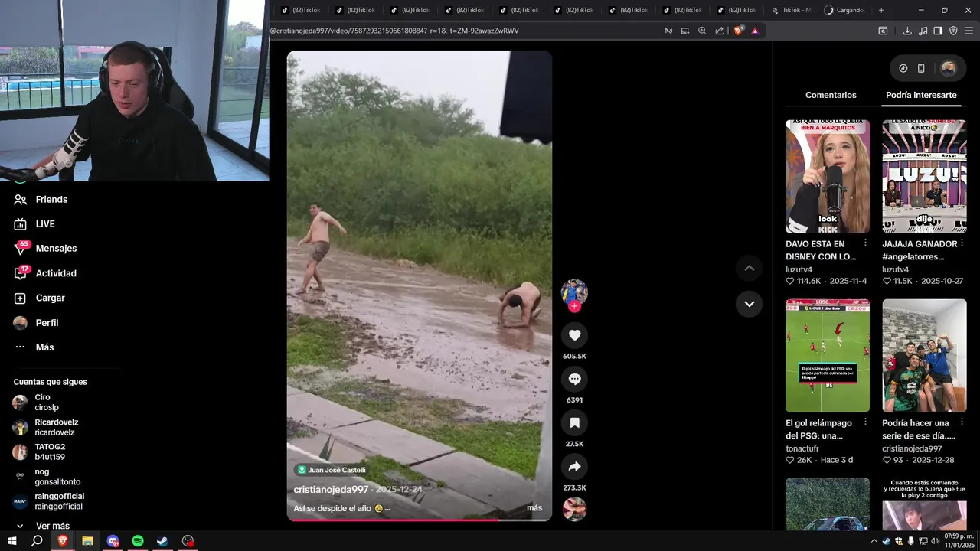The image size is (980, 551).
Task: Open Podría hacer una serie thumbnail
Action: click(x=924, y=356)
